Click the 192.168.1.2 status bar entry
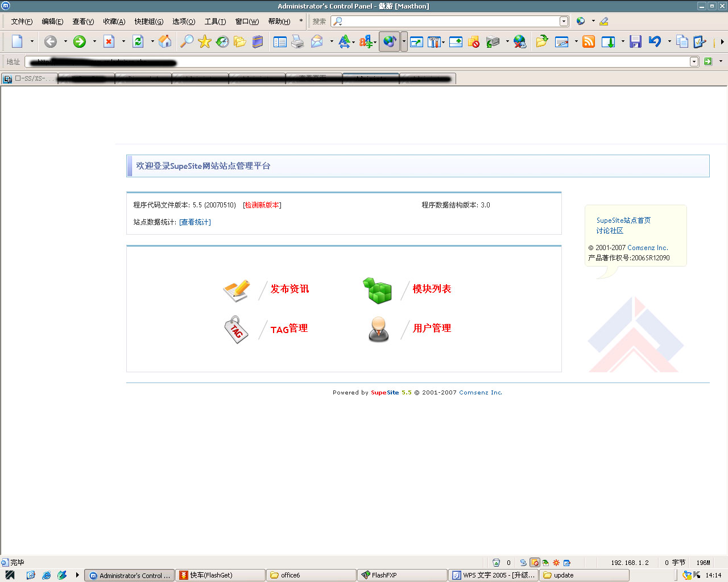This screenshot has height=582, width=728. click(x=630, y=563)
